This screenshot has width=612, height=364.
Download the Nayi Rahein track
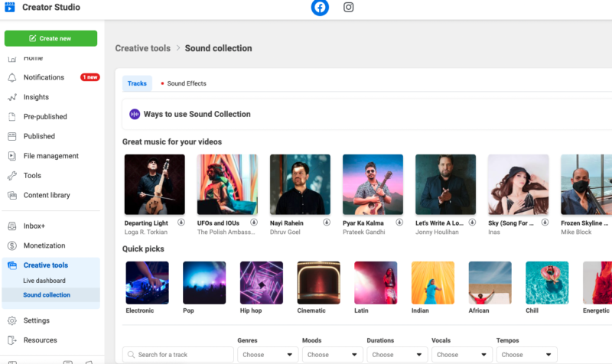(327, 223)
